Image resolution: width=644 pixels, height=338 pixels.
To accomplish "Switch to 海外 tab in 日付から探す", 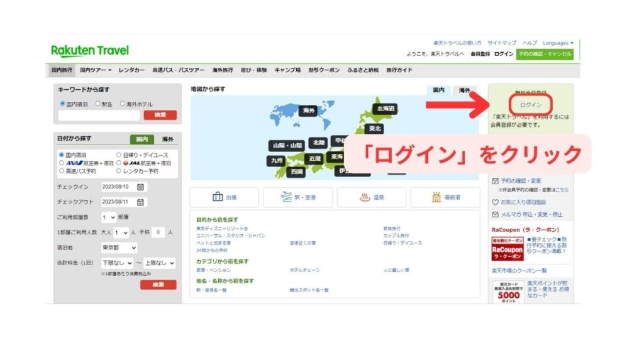I will tap(167, 139).
